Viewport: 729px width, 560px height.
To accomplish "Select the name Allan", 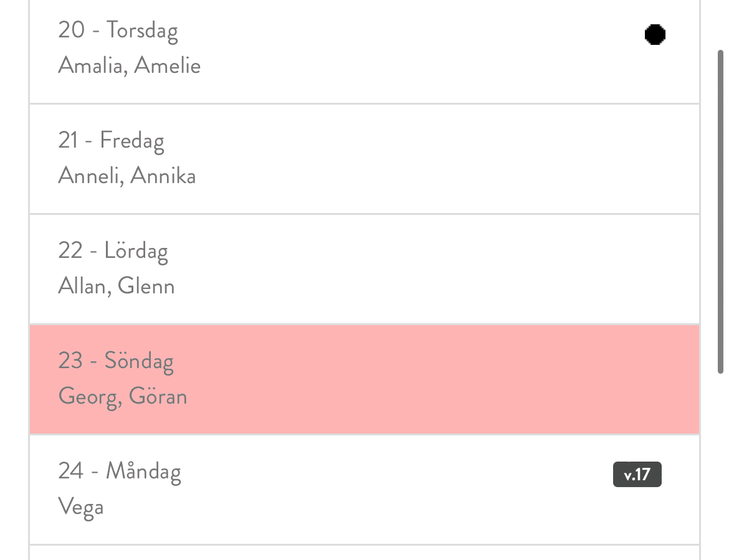I will point(82,286).
